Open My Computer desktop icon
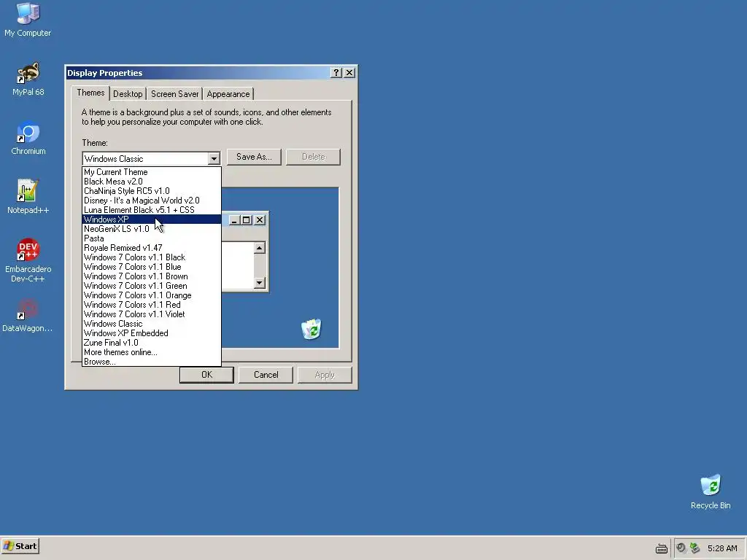 28,19
